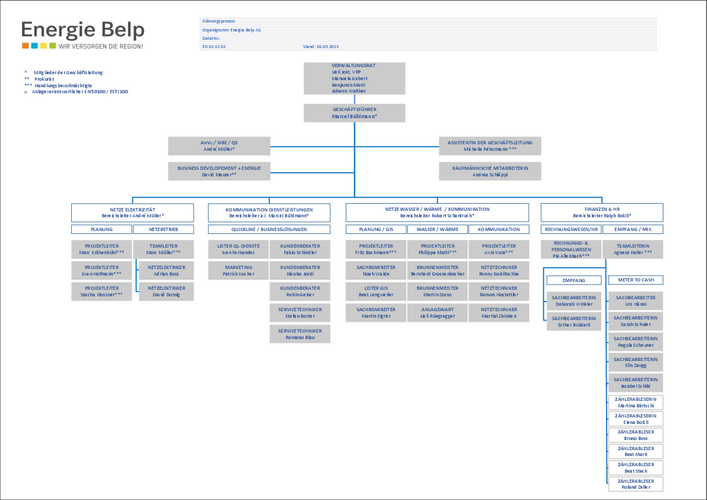Click the Kaufmännische Mitarbeiterin box
This screenshot has width=707, height=500.
[x=490, y=171]
